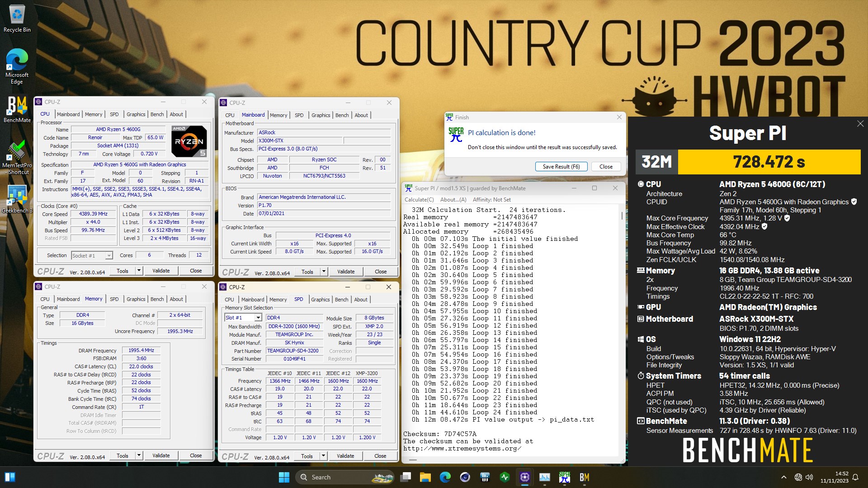Expand Tools arrow in SPD tab window
This screenshot has height=488, width=868.
(323, 456)
